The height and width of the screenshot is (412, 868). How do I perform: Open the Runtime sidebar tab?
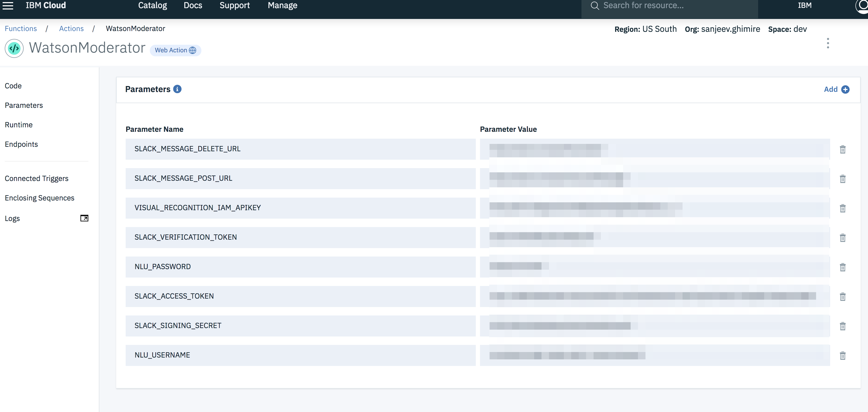pos(19,125)
